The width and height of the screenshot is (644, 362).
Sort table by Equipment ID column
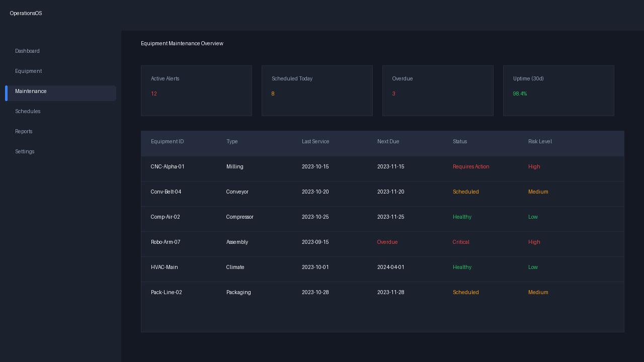click(167, 141)
